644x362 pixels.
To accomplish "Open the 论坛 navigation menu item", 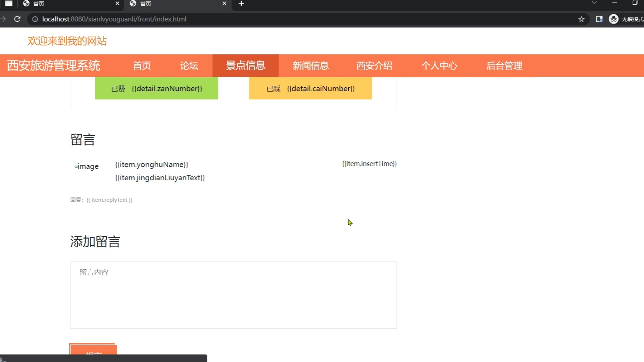I will 189,66.
